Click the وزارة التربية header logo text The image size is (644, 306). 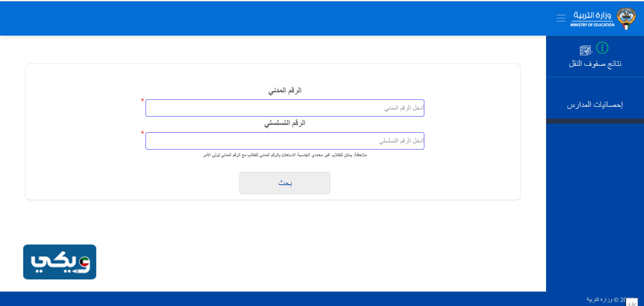click(594, 17)
